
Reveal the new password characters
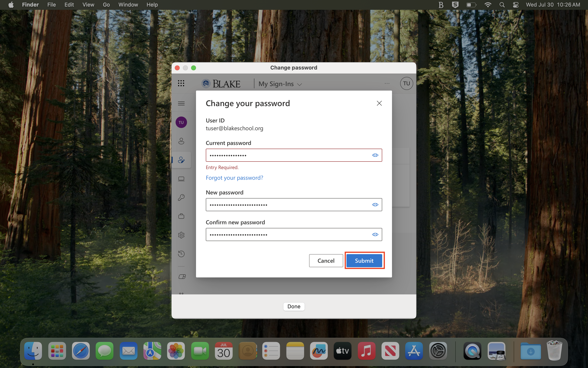pos(375,205)
